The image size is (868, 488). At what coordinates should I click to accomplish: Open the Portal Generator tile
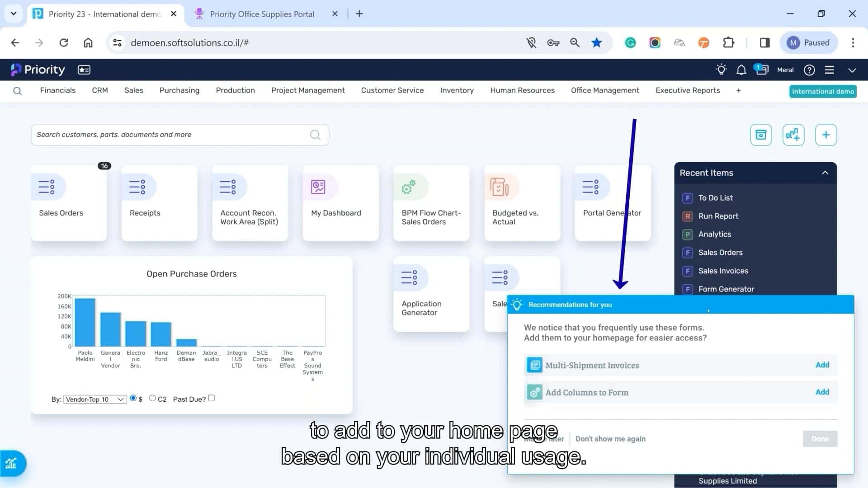coord(613,203)
